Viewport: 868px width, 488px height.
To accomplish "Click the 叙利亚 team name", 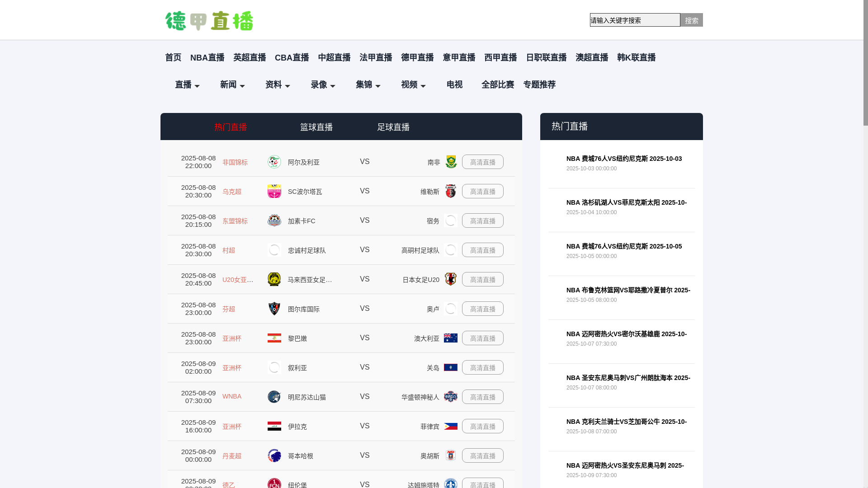I will click(297, 368).
